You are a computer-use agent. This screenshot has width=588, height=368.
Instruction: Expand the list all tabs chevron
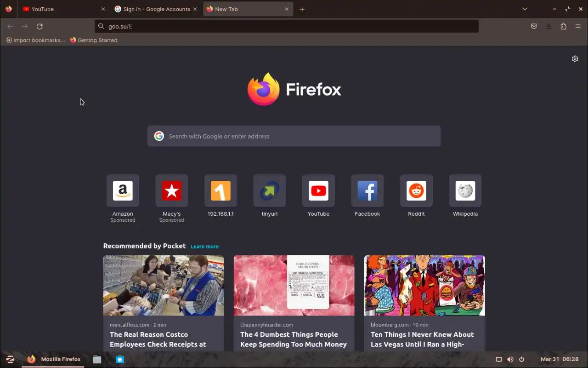(x=525, y=9)
